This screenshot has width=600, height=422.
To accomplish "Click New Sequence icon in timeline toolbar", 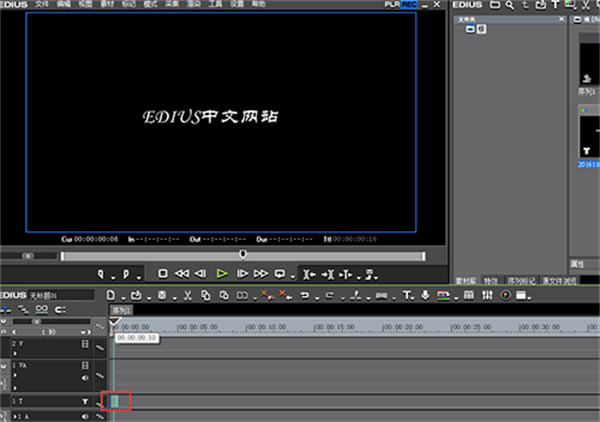I will [x=111, y=295].
